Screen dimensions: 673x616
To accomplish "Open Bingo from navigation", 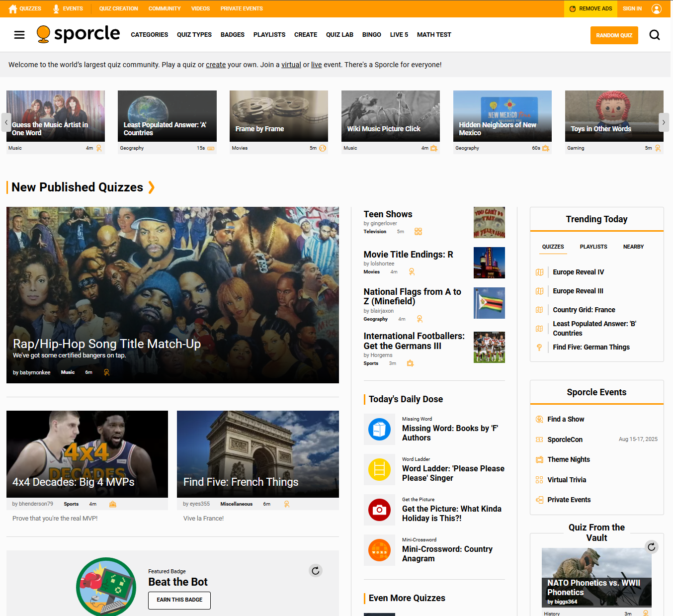I will click(372, 35).
